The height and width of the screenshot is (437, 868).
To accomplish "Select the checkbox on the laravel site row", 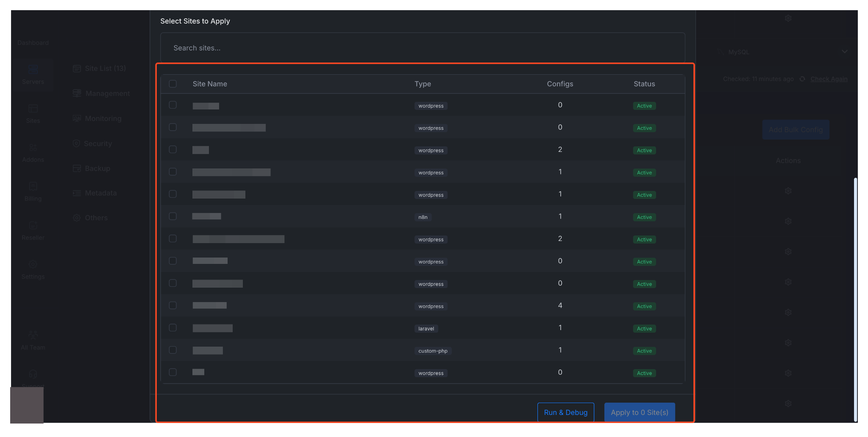I will click(172, 328).
